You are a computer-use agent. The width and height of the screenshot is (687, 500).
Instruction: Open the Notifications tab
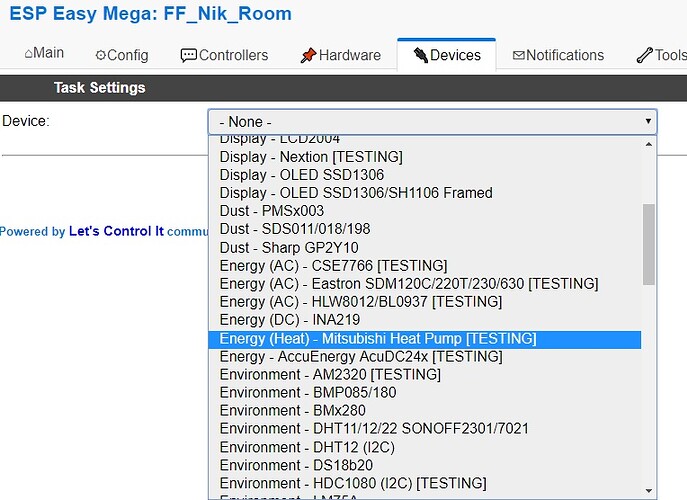point(558,55)
